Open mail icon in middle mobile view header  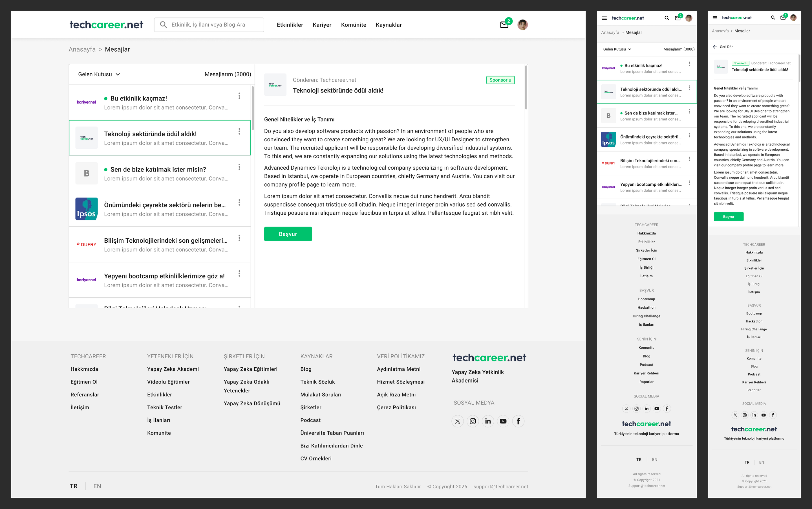[x=678, y=18]
